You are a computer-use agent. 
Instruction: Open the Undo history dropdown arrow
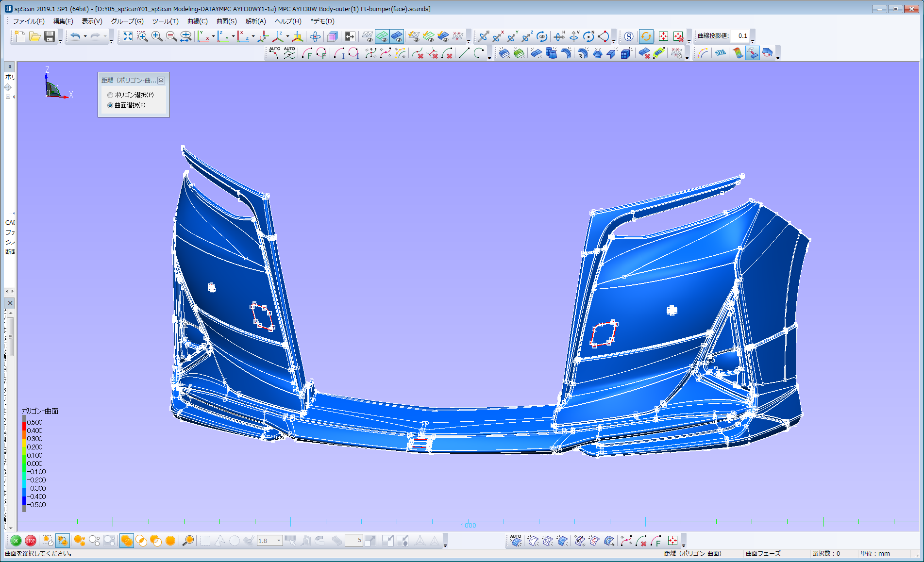[85, 36]
